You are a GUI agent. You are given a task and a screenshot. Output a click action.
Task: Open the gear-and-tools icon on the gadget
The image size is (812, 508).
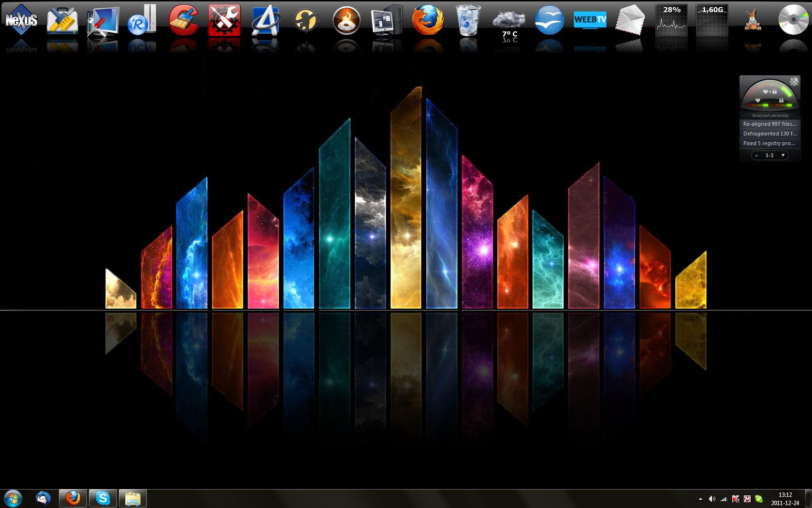794,81
